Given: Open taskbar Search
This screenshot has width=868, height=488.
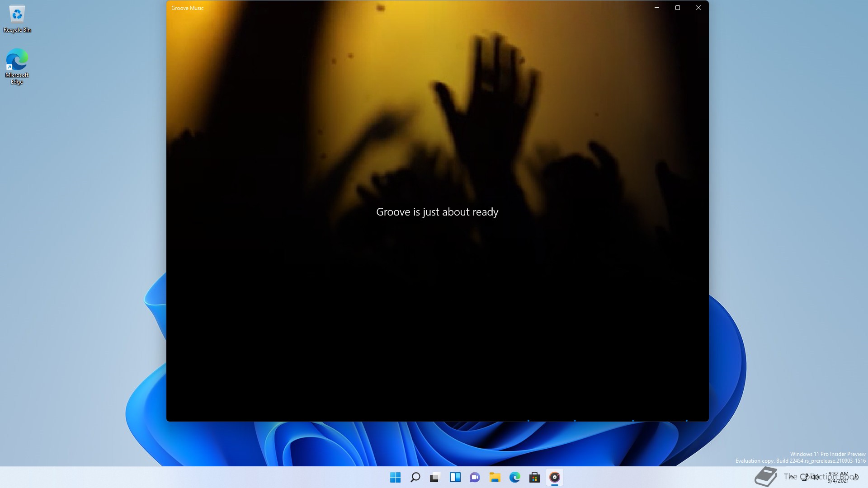Looking at the screenshot, I should [415, 477].
